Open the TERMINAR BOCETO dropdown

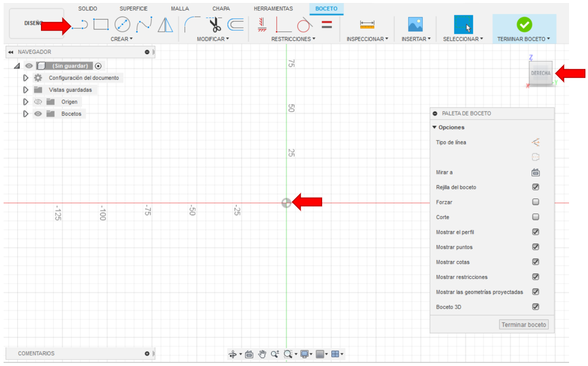pos(523,39)
